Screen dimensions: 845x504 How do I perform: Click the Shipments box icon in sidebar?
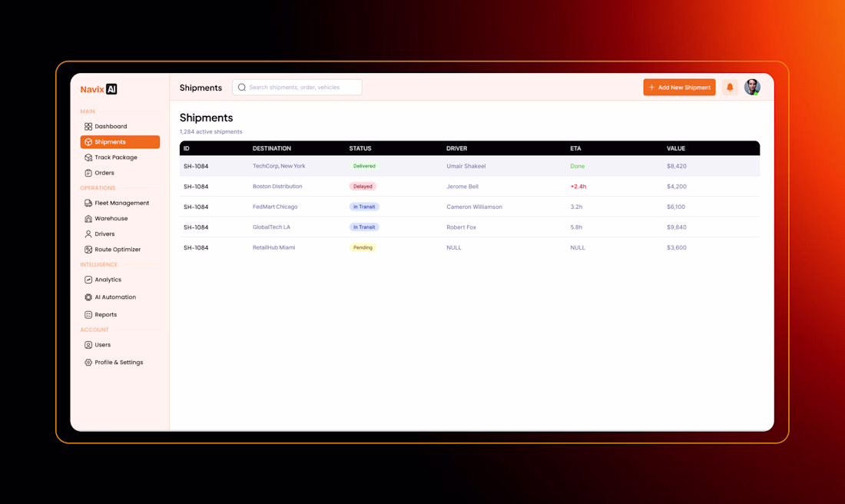pos(88,142)
